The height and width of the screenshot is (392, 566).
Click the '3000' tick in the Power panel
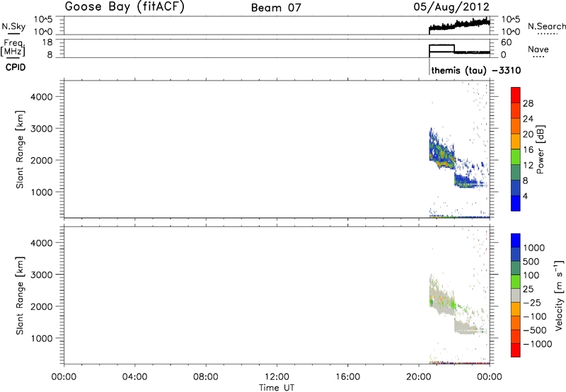coord(42,129)
